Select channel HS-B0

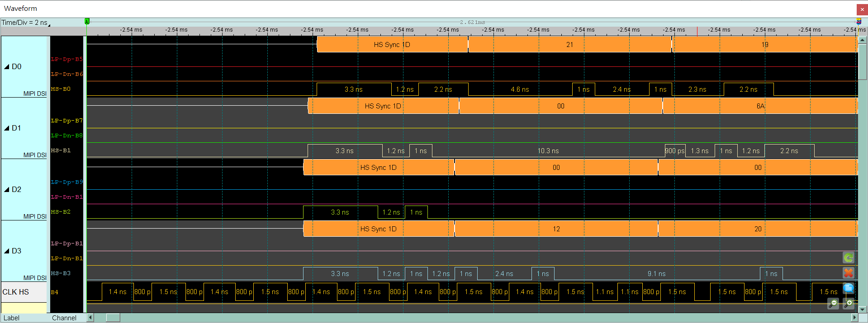pyautogui.click(x=61, y=89)
